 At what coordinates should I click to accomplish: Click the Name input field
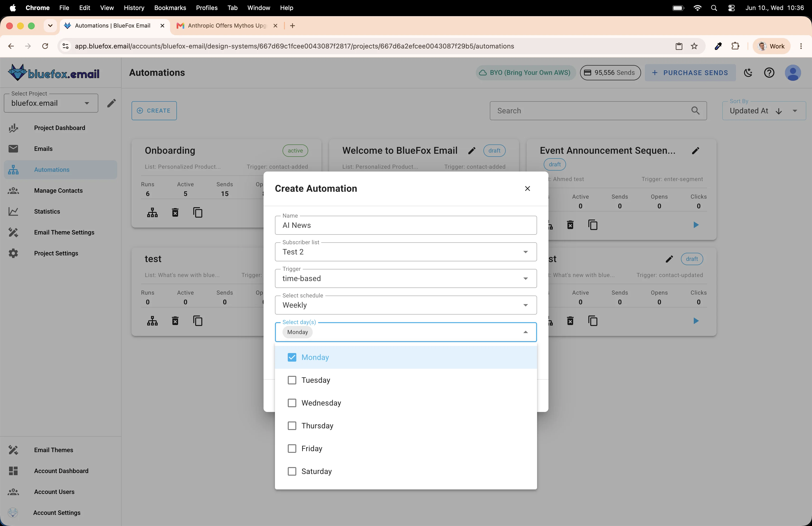406,225
